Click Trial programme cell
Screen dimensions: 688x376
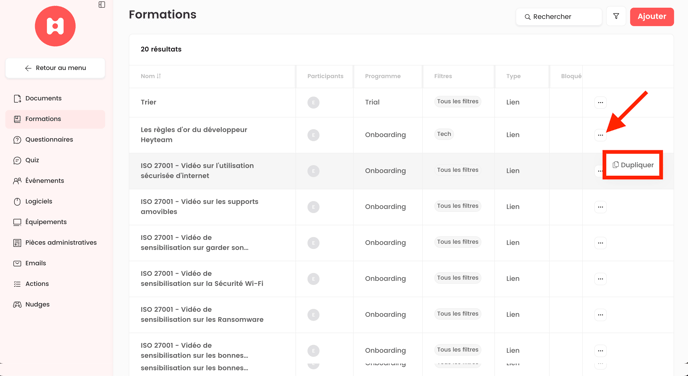[372, 102]
